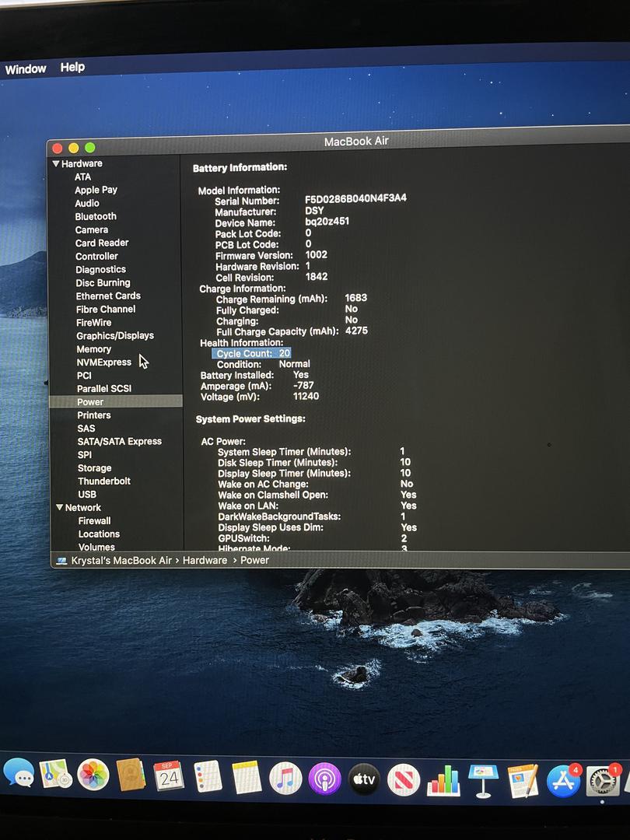
Task: Click the Charge Remaining value 1683
Action: 355,298
